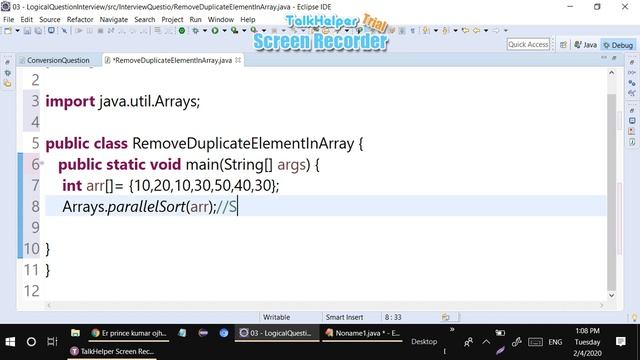Open the Windows Start menu
Screen dimensions: 640x360
click(10, 342)
